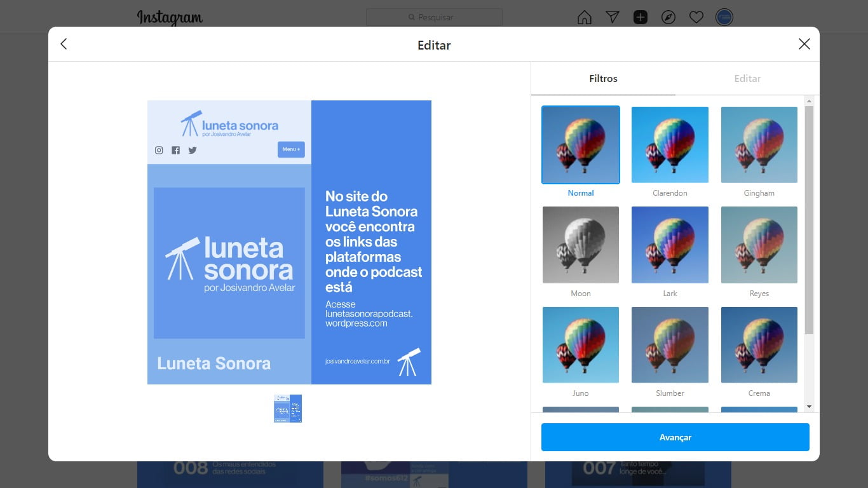Click the filter list scrollbar thumb
The image size is (868, 488).
pyautogui.click(x=809, y=220)
